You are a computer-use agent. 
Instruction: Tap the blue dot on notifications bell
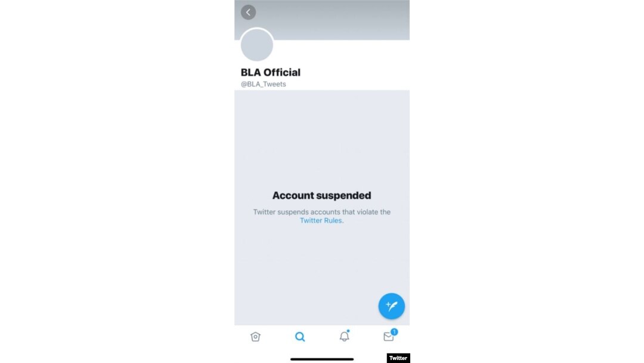[348, 331]
